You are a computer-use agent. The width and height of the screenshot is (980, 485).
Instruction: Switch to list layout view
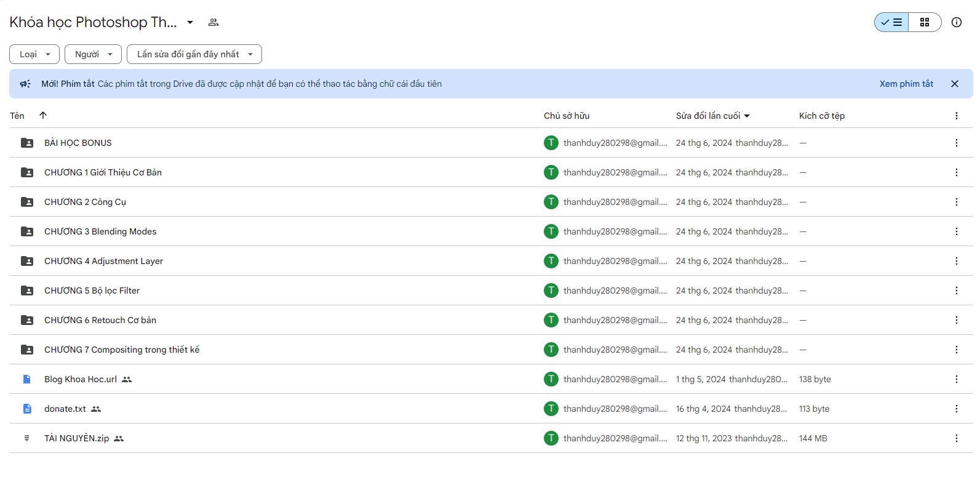(x=891, y=22)
